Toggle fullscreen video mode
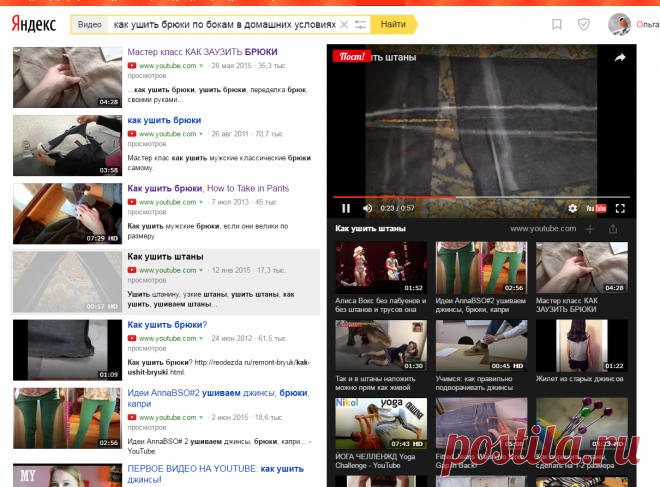 (x=620, y=208)
